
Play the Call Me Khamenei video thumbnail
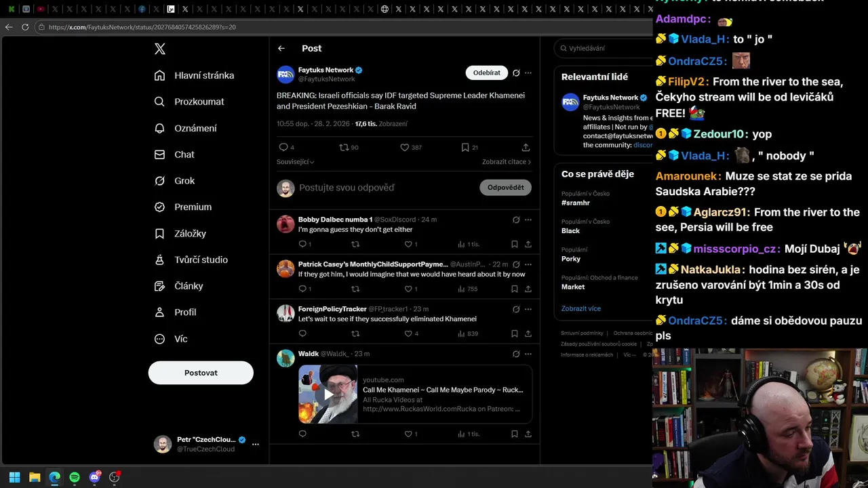coord(328,394)
